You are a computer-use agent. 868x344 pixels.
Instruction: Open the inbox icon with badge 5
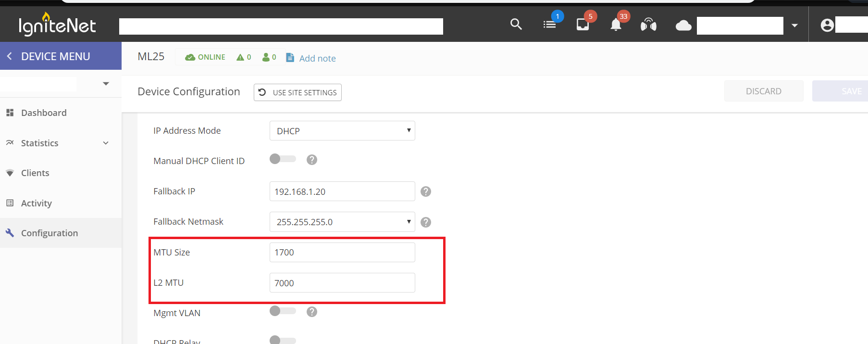[x=583, y=24]
